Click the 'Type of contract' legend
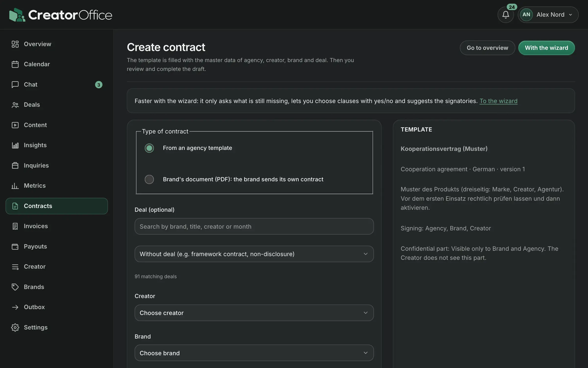 (165, 131)
